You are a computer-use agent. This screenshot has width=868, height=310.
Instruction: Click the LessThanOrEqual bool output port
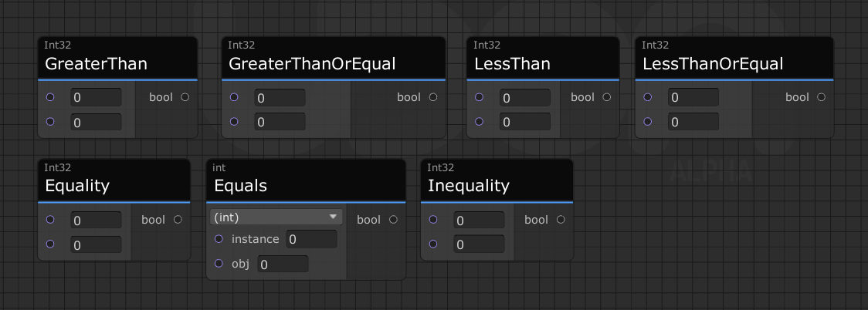point(821,97)
